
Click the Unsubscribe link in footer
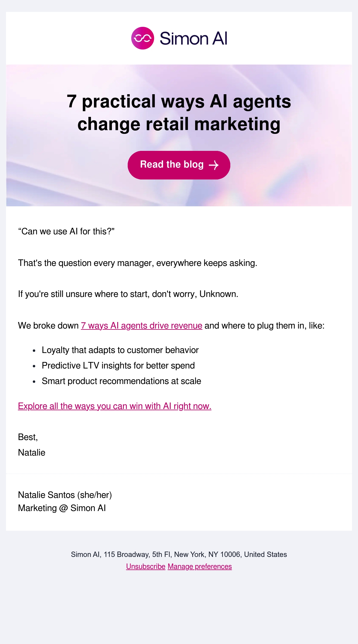pyautogui.click(x=146, y=566)
